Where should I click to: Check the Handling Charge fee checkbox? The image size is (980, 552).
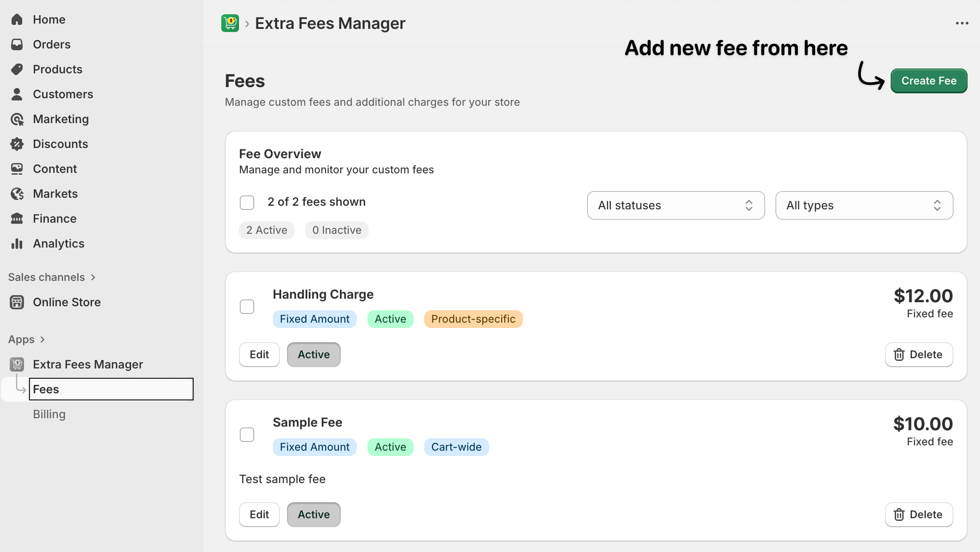tap(247, 307)
